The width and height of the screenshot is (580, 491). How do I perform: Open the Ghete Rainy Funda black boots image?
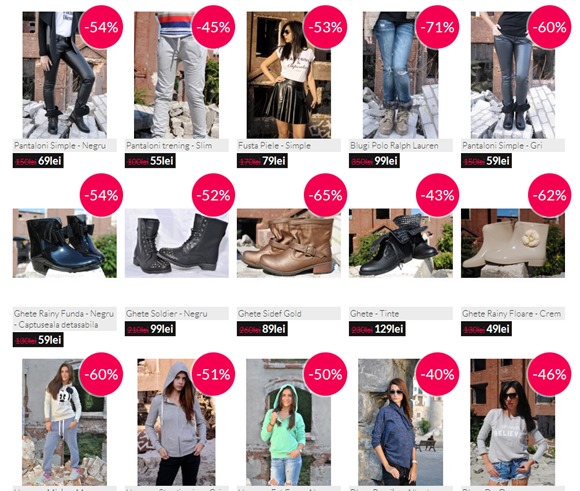coord(64,243)
